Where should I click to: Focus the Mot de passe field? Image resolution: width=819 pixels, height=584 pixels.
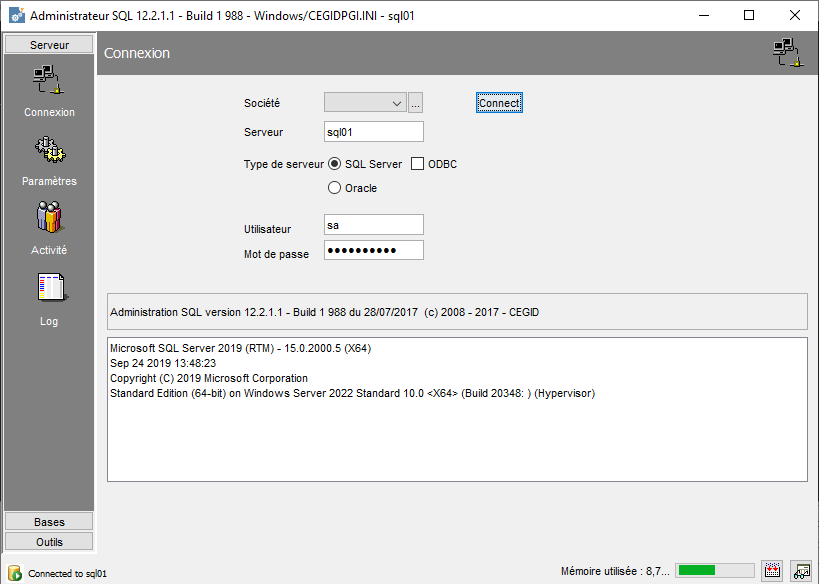(374, 250)
